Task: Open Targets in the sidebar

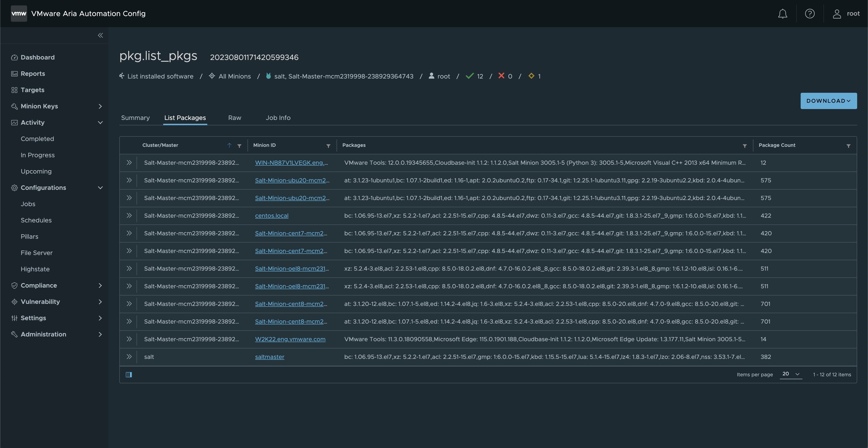Action: [x=32, y=90]
